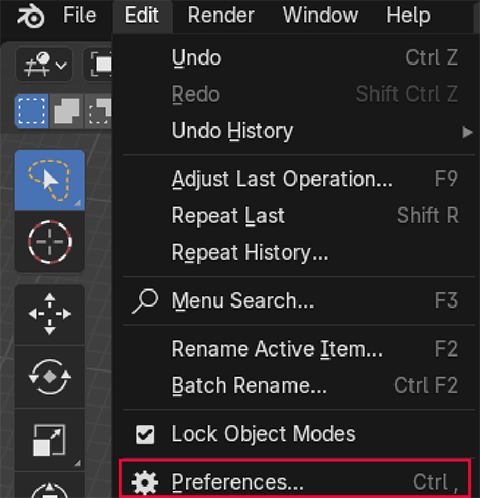Open the Window menu
The width and height of the screenshot is (480, 498).
[320, 15]
